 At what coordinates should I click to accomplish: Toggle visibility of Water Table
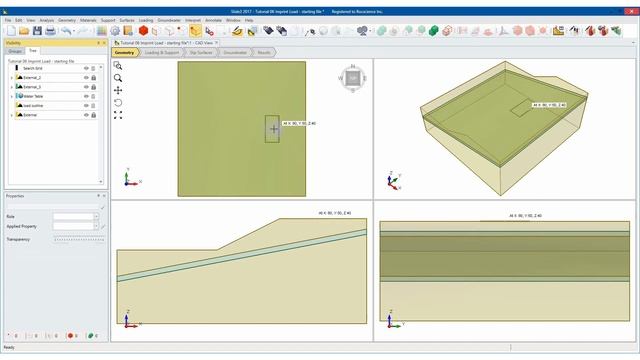pos(86,96)
